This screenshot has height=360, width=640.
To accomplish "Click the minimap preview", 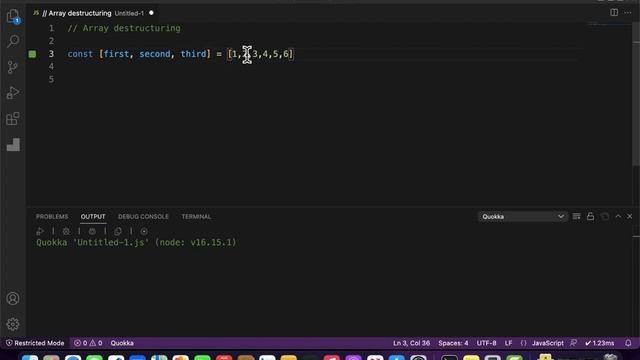I will 609,24.
